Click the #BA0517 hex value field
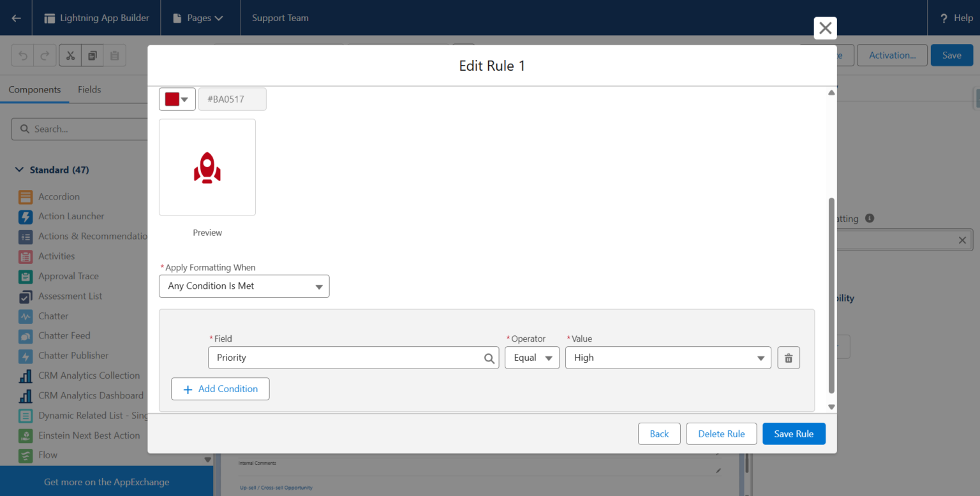Viewport: 980px width, 496px height. point(232,99)
